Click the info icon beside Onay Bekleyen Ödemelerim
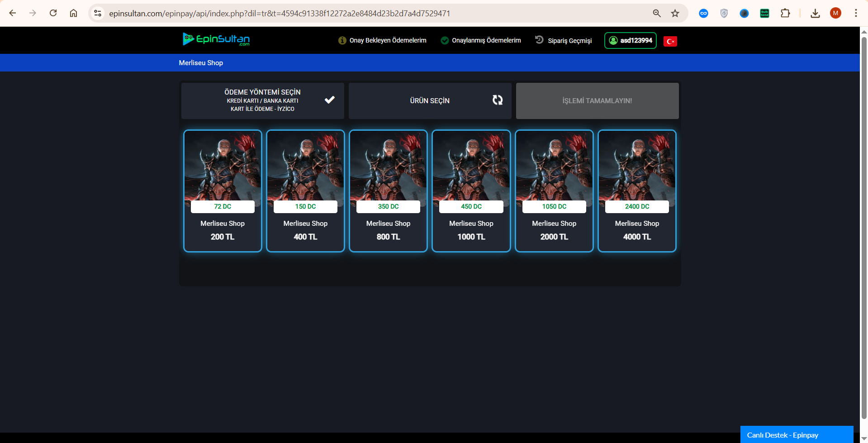The height and width of the screenshot is (443, 868). pyautogui.click(x=342, y=40)
